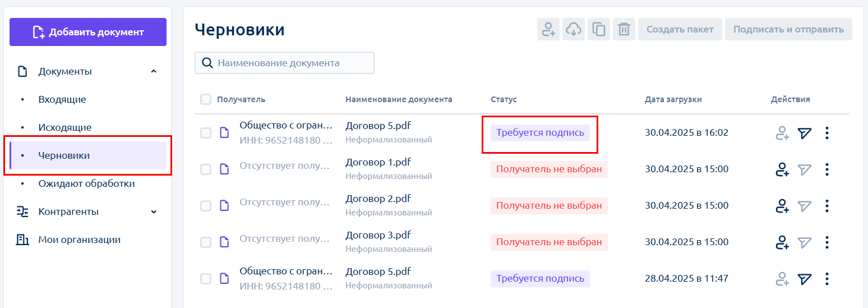The height and width of the screenshot is (308, 868).
Task: Click the add-recipient icon for Договор 3.pdf
Action: click(782, 242)
